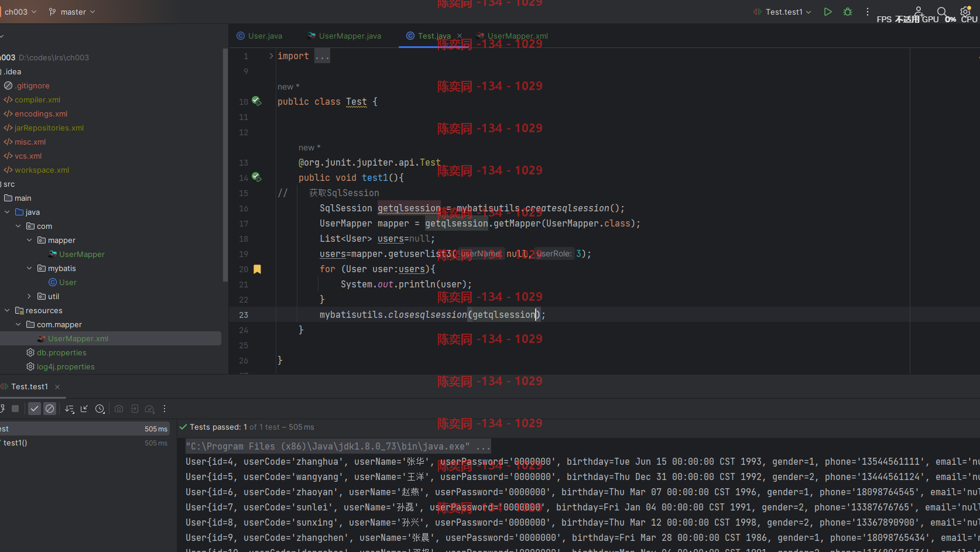Screen dimensions: 980x552
Task: Switch to UserMapper.java tab
Action: pos(344,36)
